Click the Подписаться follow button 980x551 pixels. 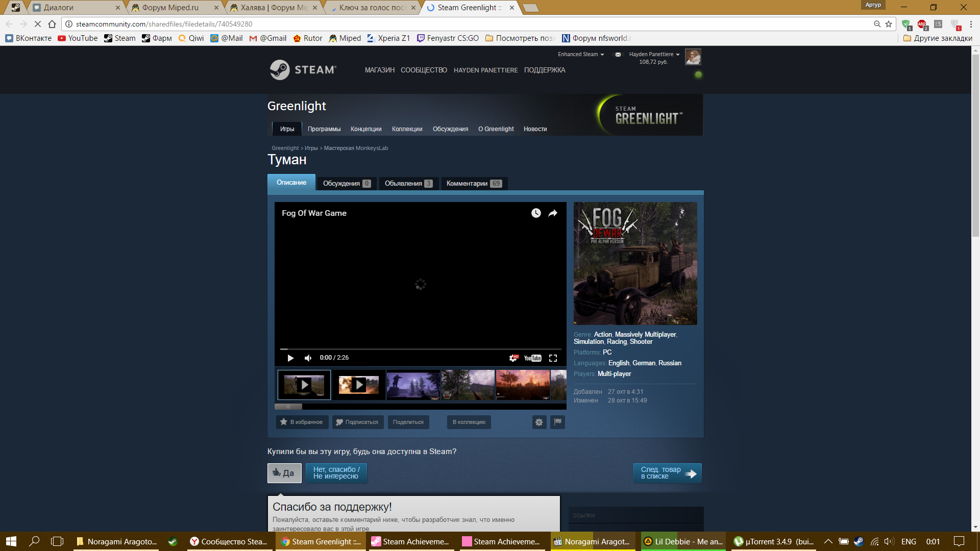(x=358, y=422)
